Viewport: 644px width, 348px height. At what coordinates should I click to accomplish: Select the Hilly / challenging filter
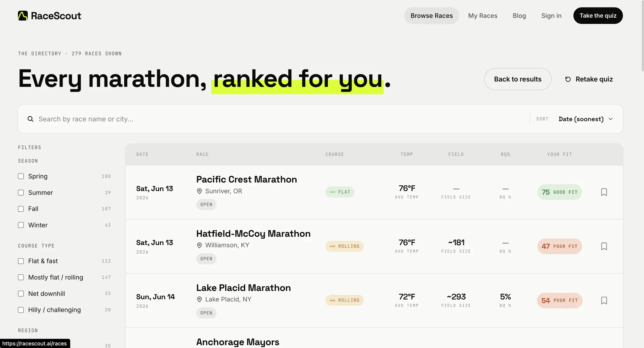(21, 310)
